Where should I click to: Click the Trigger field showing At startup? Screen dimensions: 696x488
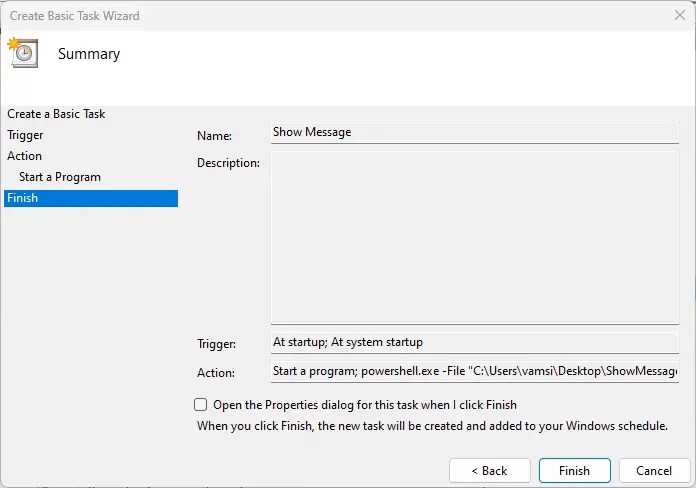474,342
